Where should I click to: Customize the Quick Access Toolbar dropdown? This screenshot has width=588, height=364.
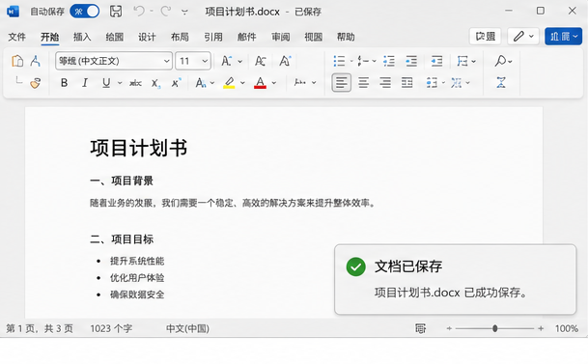coord(184,12)
